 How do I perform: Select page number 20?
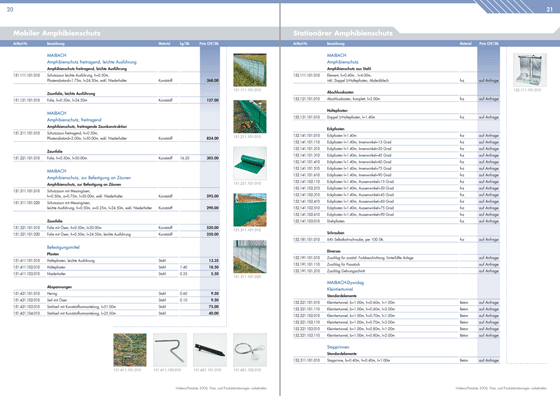coord(10,9)
